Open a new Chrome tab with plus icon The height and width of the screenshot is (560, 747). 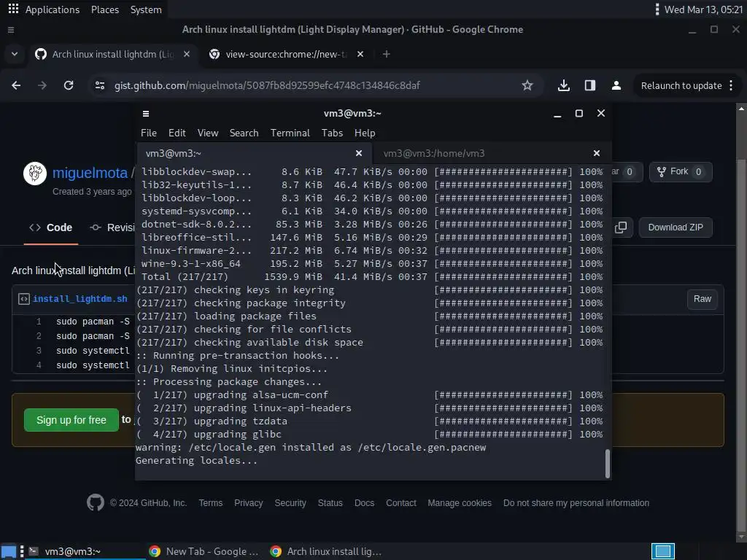point(387,54)
